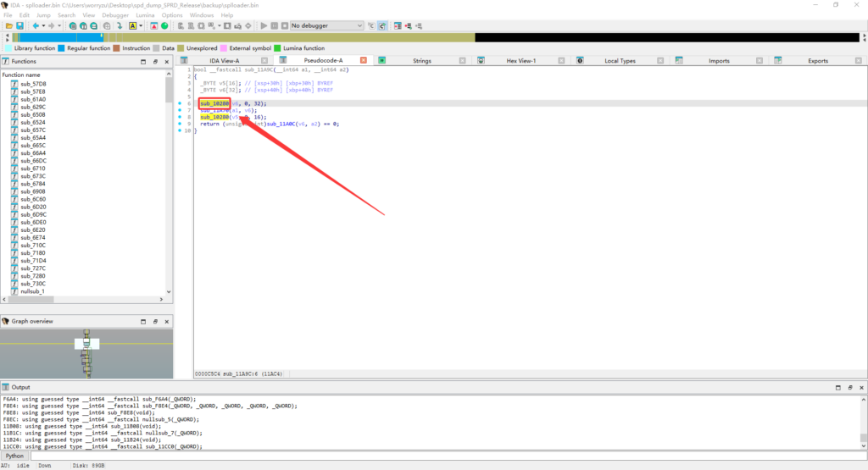Image resolution: width=868 pixels, height=470 pixels.
Task: Click the white viewport rectangle in Graph overview
Action: pos(87,344)
